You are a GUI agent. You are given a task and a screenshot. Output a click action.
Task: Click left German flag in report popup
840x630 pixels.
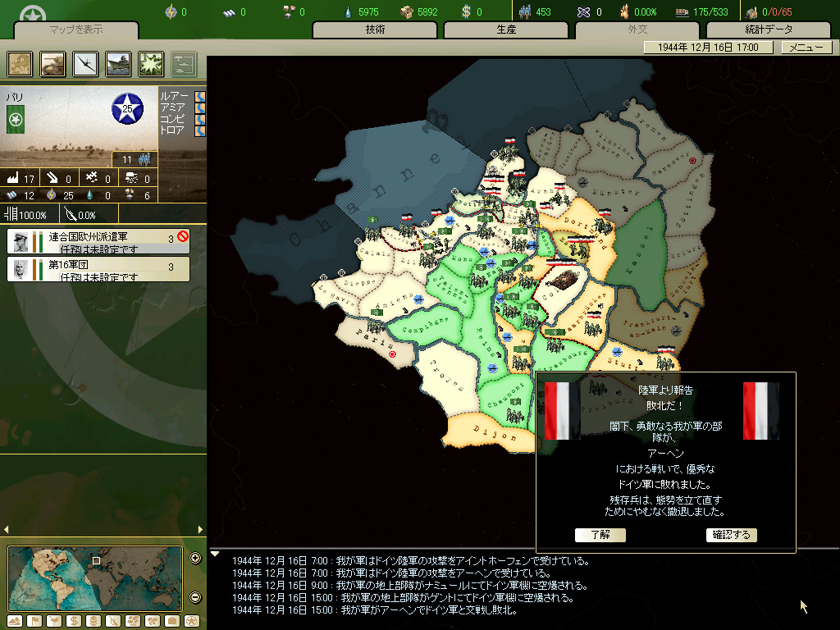click(x=562, y=412)
